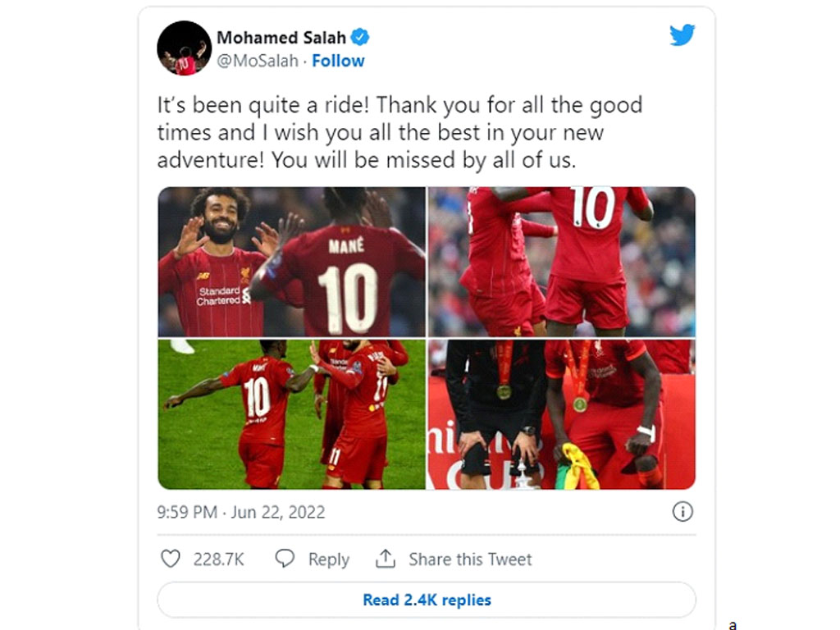This screenshot has width=840, height=630.
Task: Click the reply speech bubble icon
Action: 285,558
